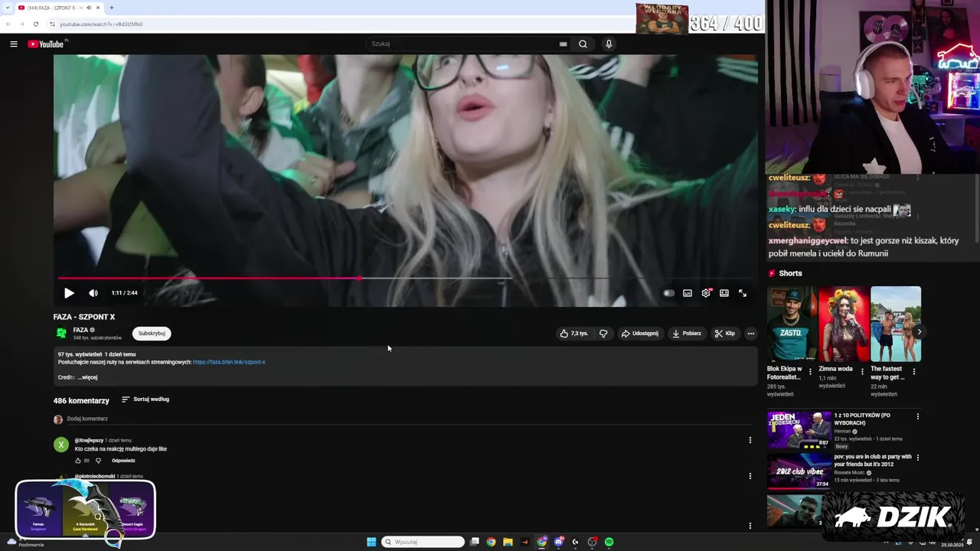
Task: Open options for 1 z 10 POLITYKÓW video
Action: (x=918, y=416)
